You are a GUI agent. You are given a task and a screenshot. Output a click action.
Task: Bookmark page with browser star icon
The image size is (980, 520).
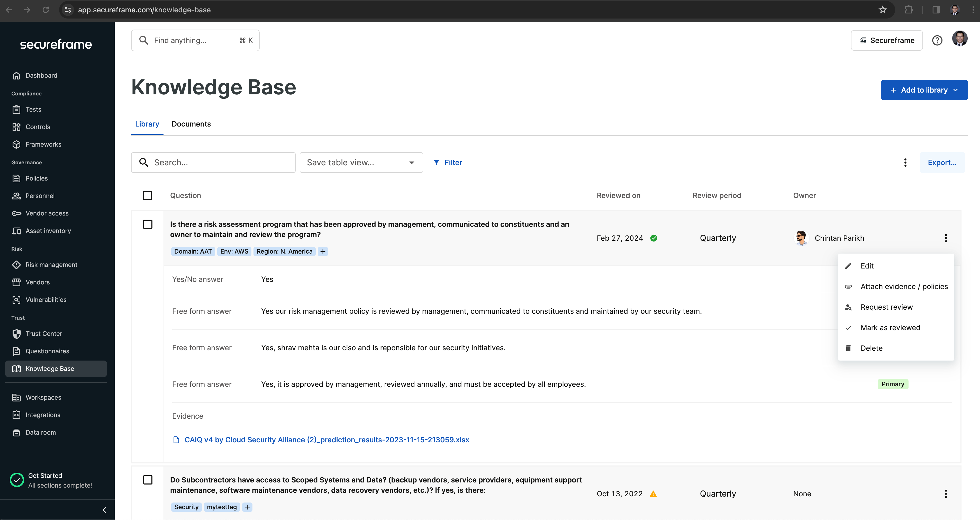(x=883, y=10)
